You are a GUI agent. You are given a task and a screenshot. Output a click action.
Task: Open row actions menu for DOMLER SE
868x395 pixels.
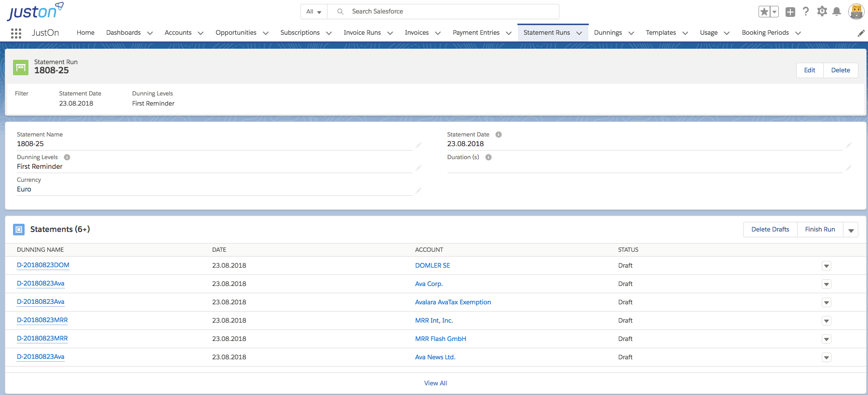[x=827, y=266]
